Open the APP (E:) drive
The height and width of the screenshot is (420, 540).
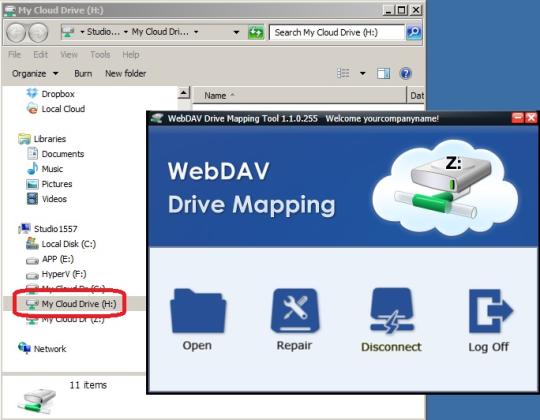click(x=58, y=259)
